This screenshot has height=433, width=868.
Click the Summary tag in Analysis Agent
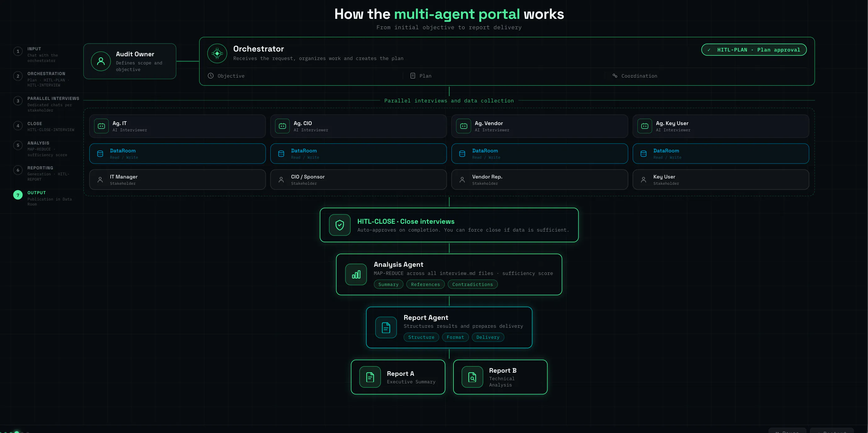pos(388,284)
